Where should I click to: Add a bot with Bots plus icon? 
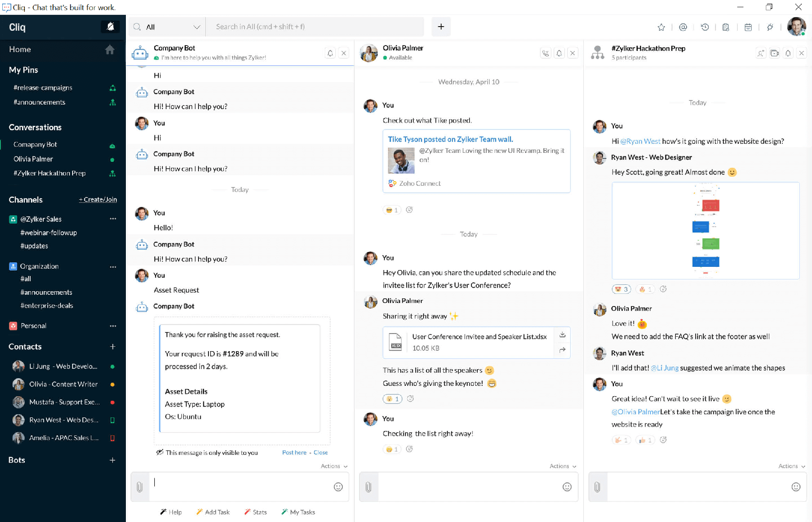coord(112,460)
